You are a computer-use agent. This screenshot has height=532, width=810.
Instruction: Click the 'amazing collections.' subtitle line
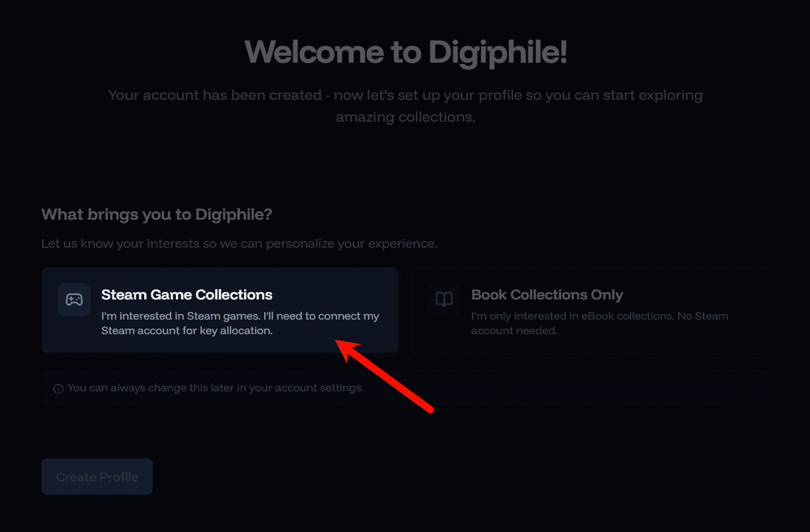[405, 117]
